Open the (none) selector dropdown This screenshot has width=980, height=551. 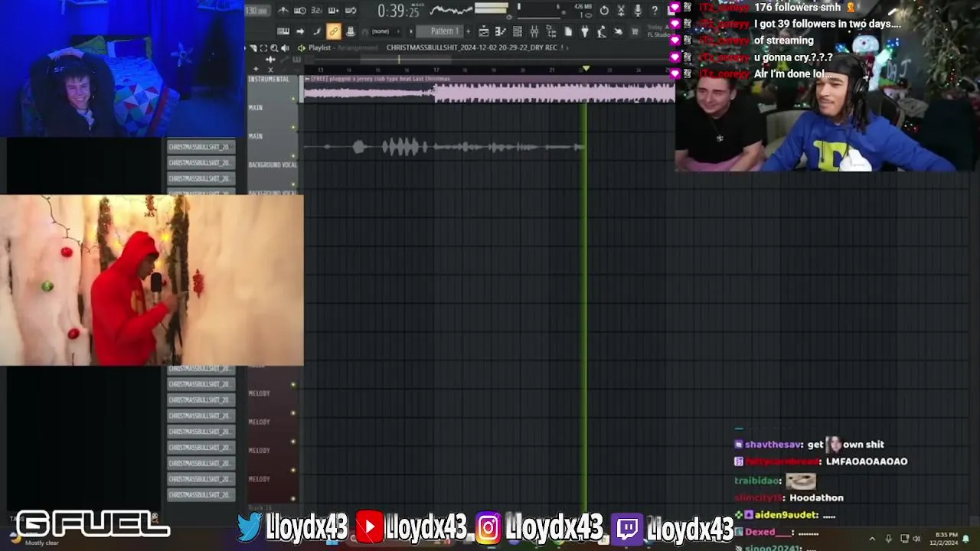coord(386,31)
